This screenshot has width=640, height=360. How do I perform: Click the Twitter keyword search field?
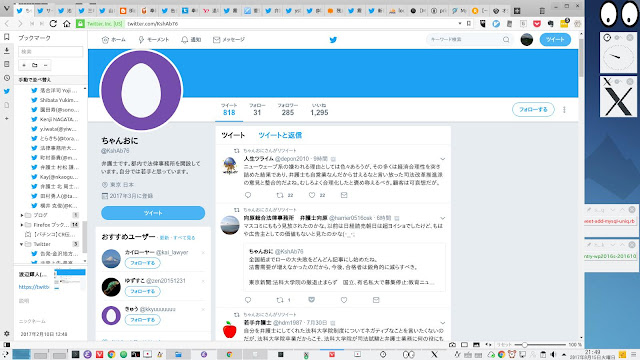465,40
